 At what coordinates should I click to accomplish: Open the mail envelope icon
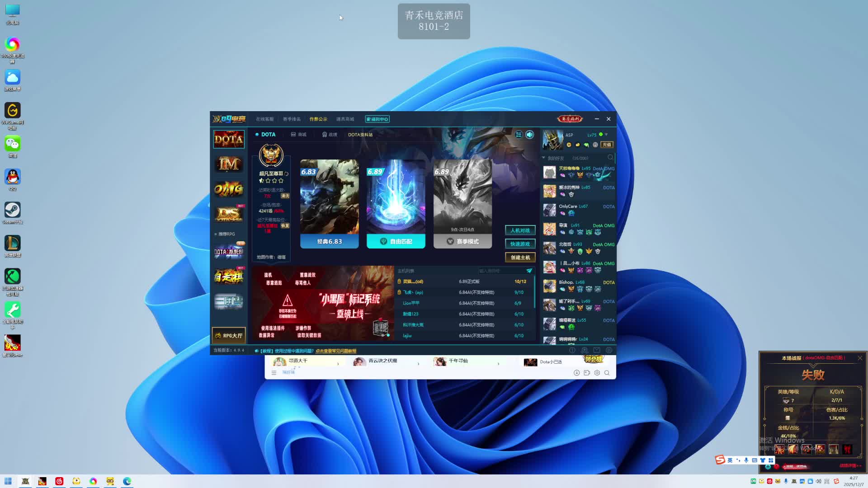click(597, 350)
